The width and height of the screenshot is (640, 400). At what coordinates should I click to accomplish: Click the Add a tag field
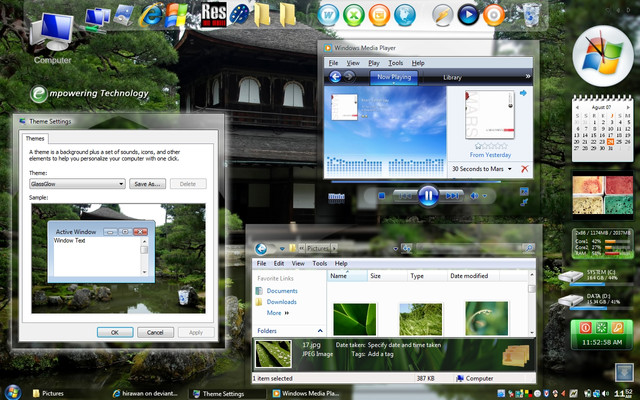click(x=380, y=354)
